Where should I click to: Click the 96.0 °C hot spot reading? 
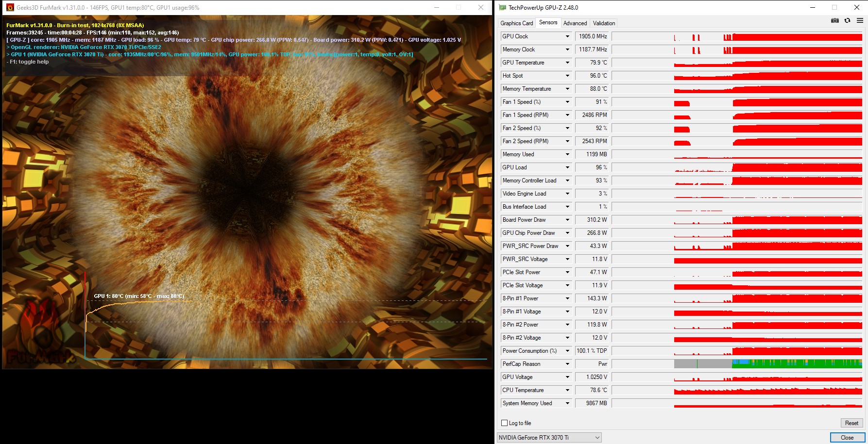point(592,76)
